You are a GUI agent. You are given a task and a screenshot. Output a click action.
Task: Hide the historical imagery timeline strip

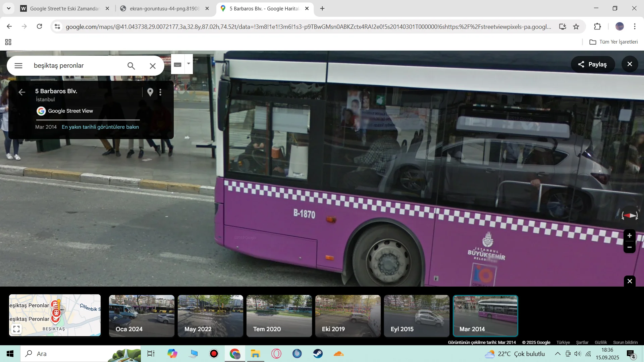pos(630,281)
